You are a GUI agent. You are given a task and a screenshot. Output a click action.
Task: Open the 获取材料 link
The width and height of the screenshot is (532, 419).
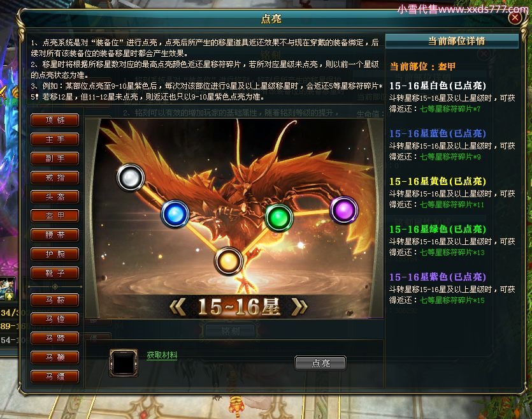click(162, 355)
